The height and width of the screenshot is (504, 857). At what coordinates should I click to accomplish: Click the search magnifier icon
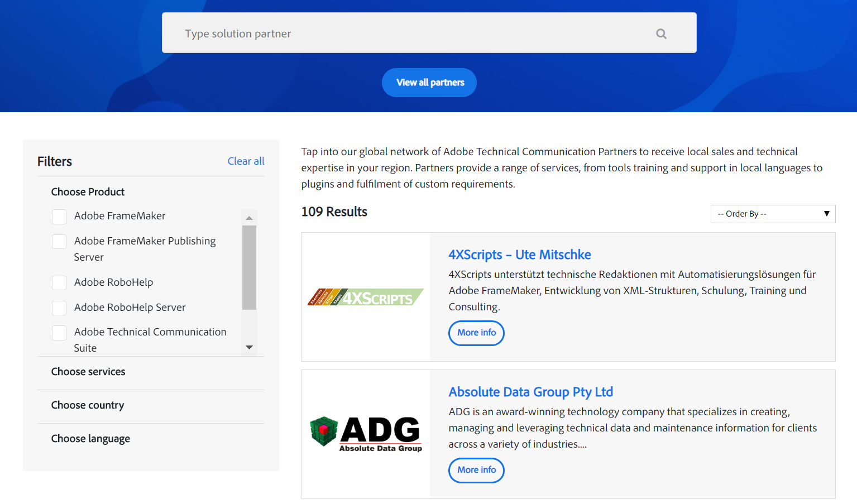point(661,33)
